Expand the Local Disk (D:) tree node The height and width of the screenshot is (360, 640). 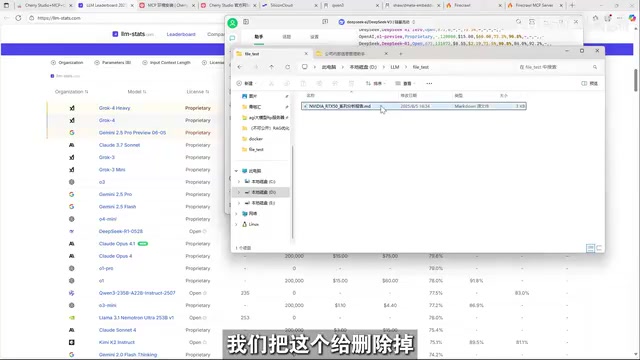point(239,192)
